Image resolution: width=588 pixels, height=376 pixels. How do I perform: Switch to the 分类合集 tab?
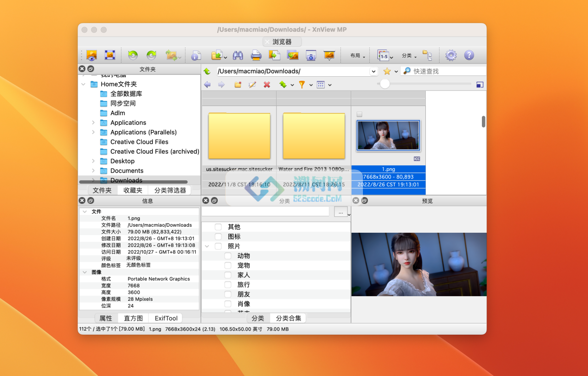coord(288,318)
